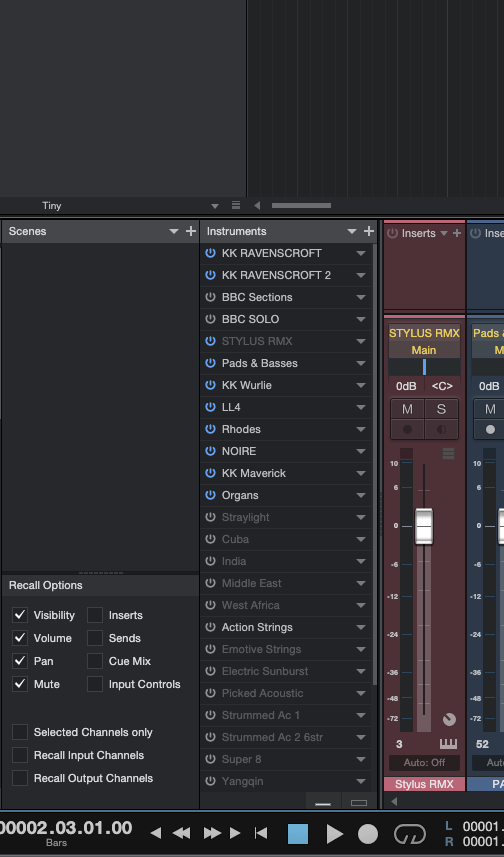This screenshot has height=857, width=504.
Task: Check Recall Input Channels option
Action: click(20, 755)
